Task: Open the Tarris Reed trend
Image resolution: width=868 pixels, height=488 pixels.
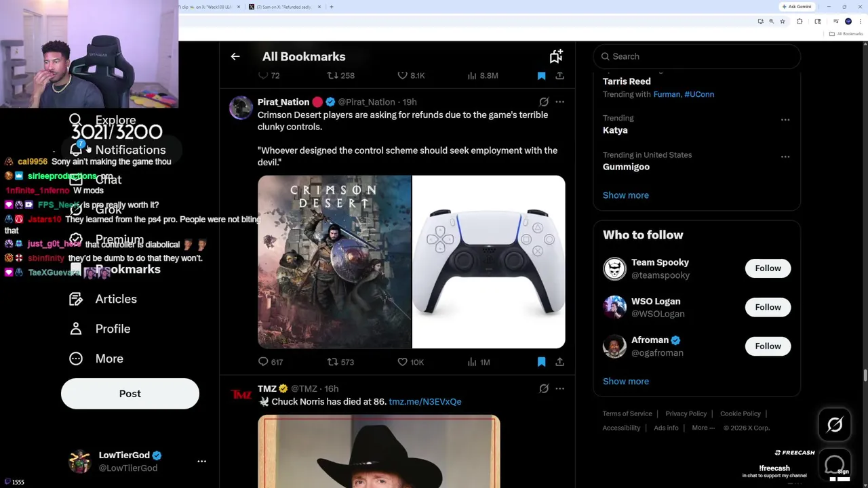Action: [x=627, y=81]
